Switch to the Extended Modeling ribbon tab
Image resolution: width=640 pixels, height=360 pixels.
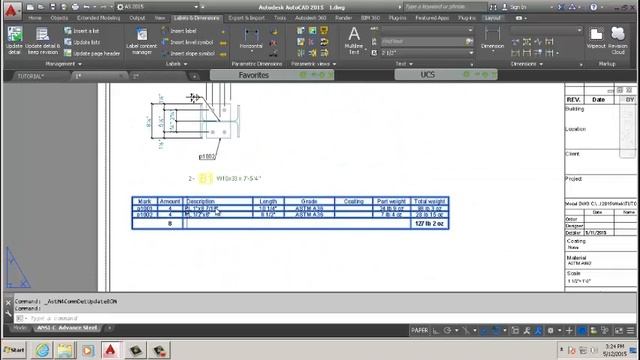[x=98, y=18]
